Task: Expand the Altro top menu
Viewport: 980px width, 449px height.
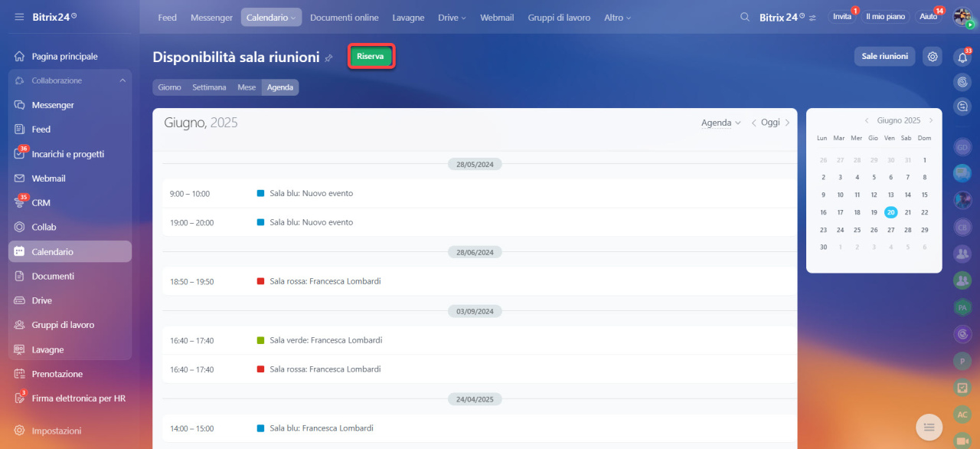Action: point(618,17)
